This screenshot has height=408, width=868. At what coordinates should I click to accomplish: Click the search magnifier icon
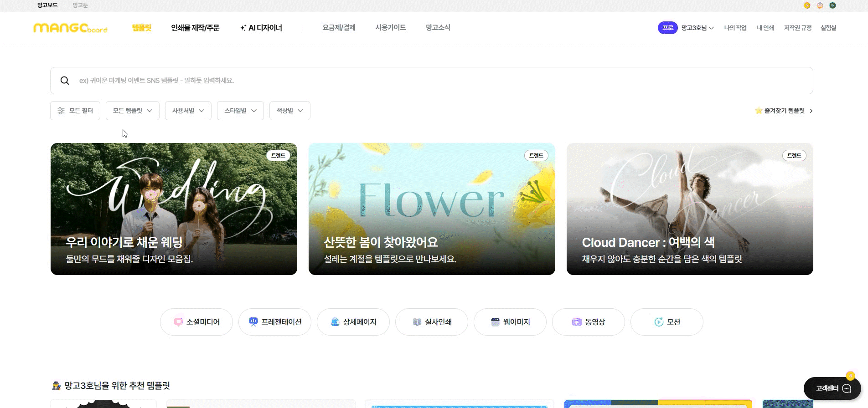pyautogui.click(x=65, y=81)
